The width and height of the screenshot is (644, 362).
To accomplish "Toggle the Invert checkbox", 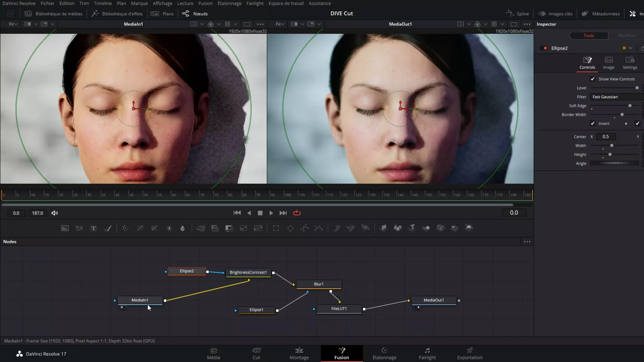I will point(593,124).
